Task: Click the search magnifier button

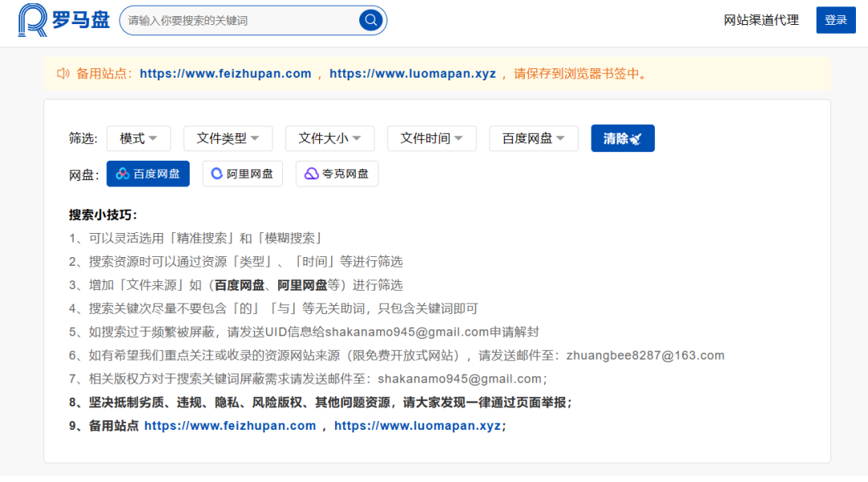Action: (x=371, y=20)
